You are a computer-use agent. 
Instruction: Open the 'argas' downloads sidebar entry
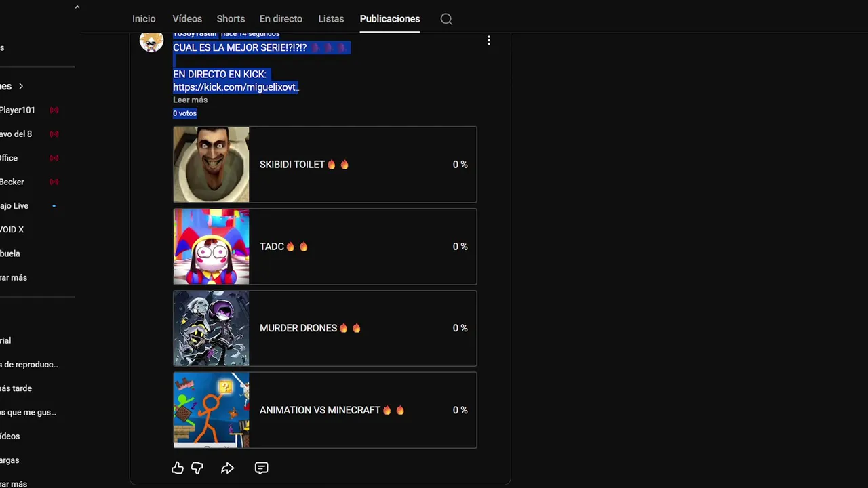pos(9,460)
